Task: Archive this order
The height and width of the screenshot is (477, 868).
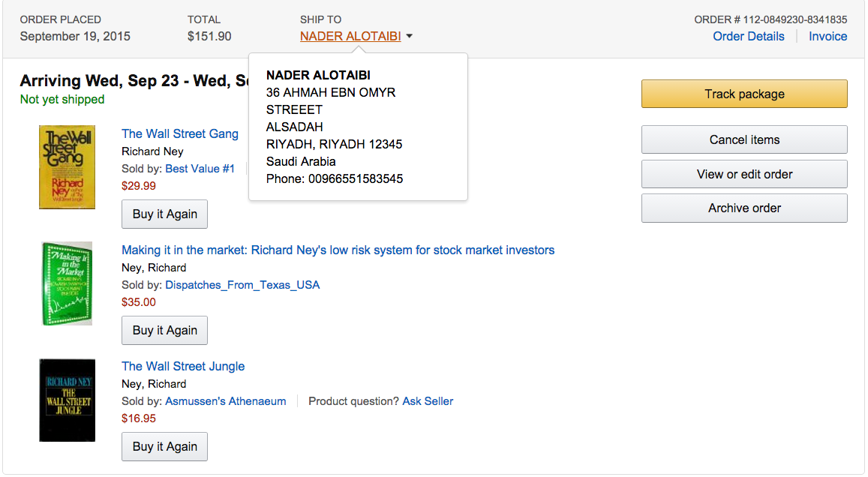Action: [x=743, y=208]
